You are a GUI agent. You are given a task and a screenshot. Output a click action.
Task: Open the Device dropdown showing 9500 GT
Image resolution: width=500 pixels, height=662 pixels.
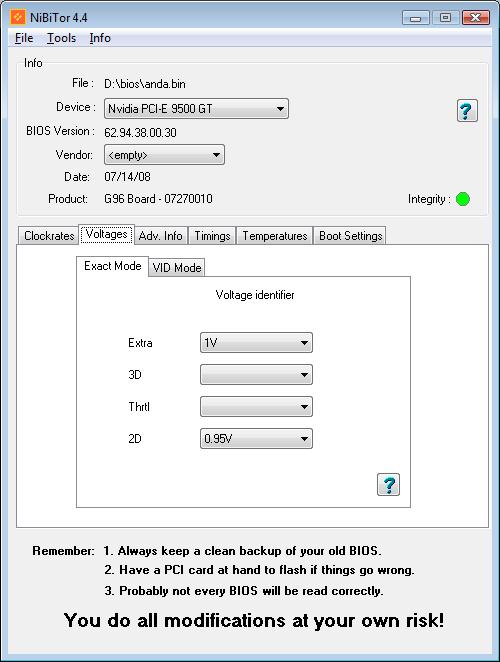196,109
